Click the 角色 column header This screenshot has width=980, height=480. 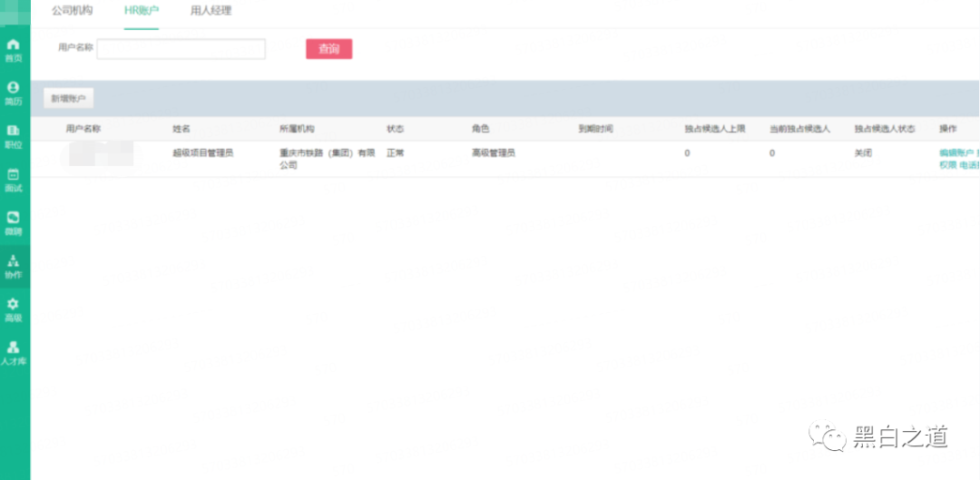coord(481,129)
